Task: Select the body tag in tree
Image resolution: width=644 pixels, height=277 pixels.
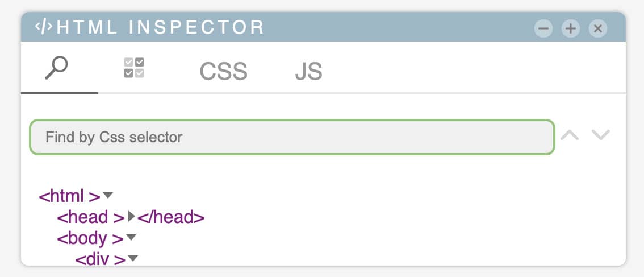Action: (90, 238)
